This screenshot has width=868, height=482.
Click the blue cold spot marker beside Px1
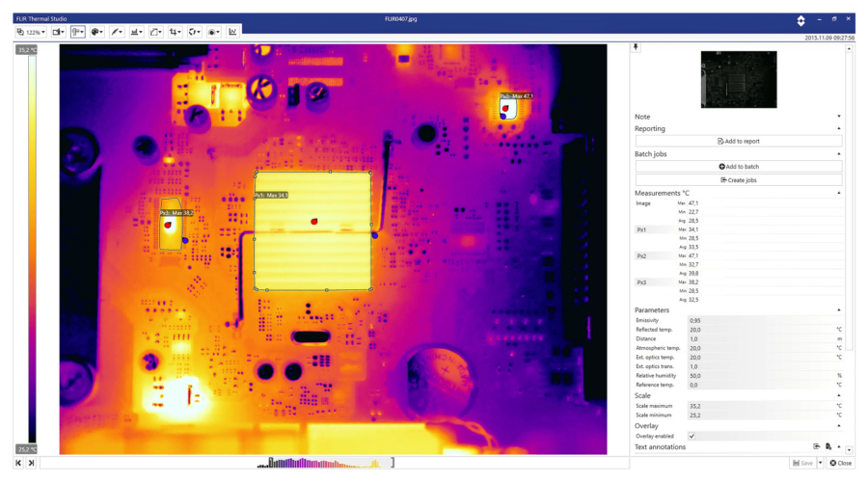(x=375, y=236)
